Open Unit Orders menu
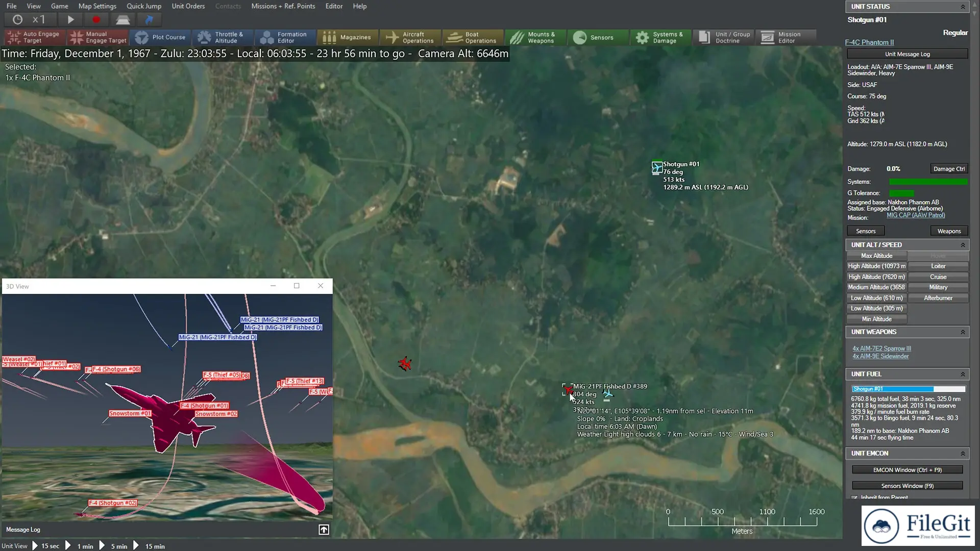This screenshot has height=551, width=980. point(188,6)
